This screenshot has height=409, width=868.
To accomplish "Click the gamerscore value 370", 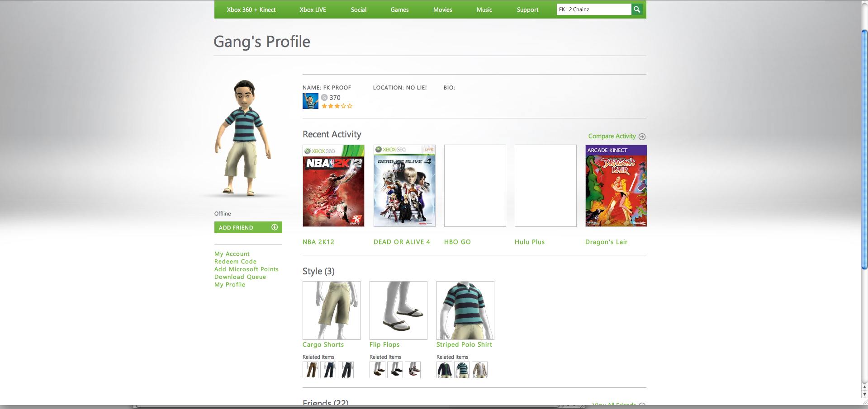I will coord(335,98).
